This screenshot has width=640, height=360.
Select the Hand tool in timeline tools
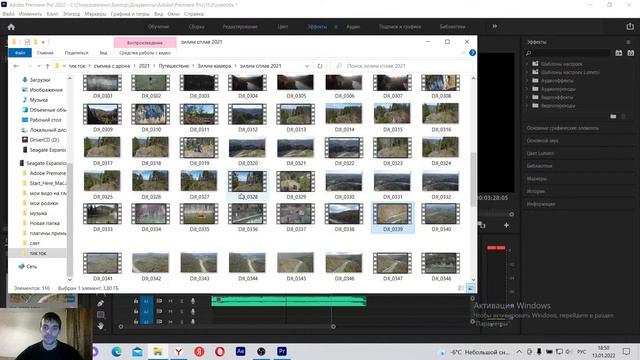pyautogui.click(x=100, y=326)
